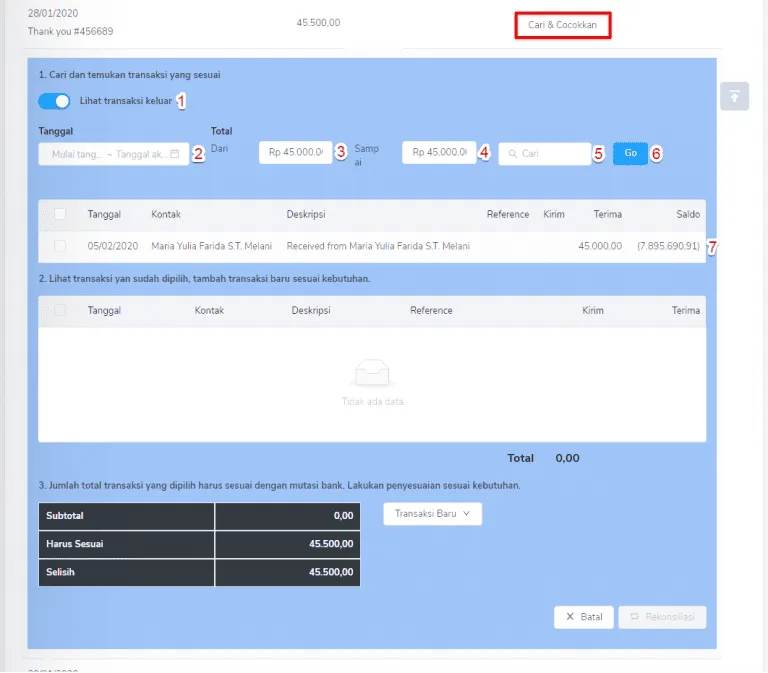Tick the header checkbox in the selected transactions table
Image resolution: width=768 pixels, height=673 pixels.
tap(60, 310)
